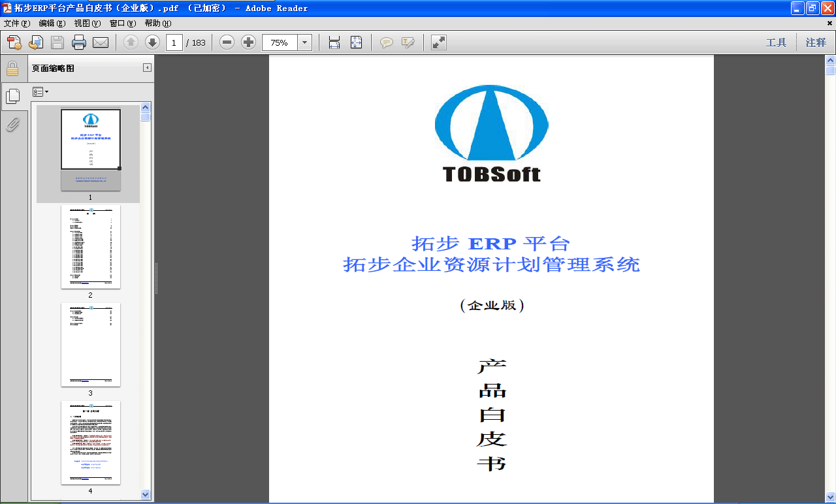The image size is (836, 504).
Task: Toggle full screen reading mode
Action: click(x=436, y=42)
